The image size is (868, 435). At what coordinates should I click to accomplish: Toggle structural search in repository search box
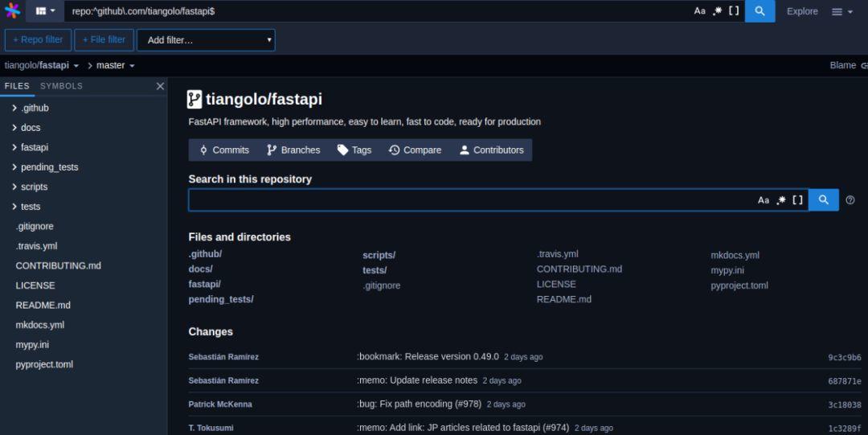[798, 200]
